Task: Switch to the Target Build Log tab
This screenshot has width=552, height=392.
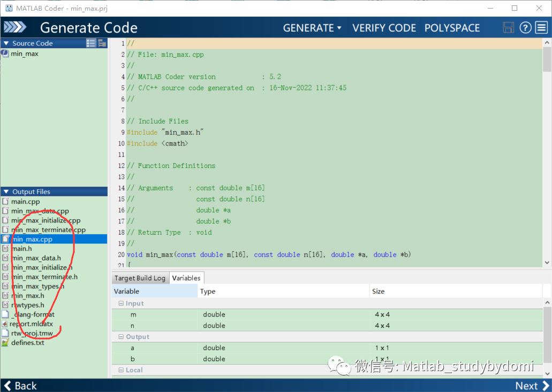Action: click(x=140, y=278)
